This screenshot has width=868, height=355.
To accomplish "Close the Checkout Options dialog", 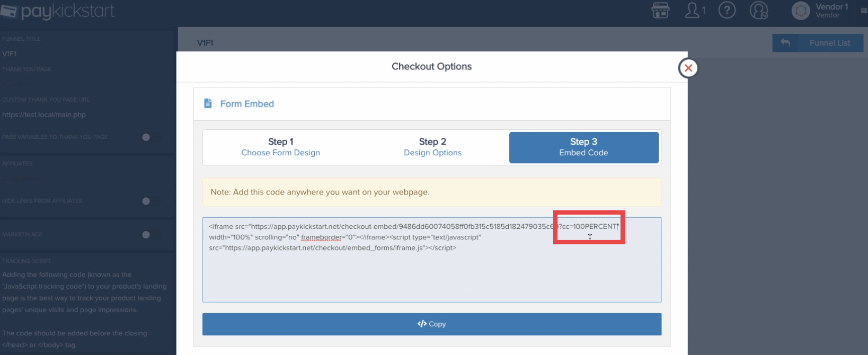I will point(688,68).
